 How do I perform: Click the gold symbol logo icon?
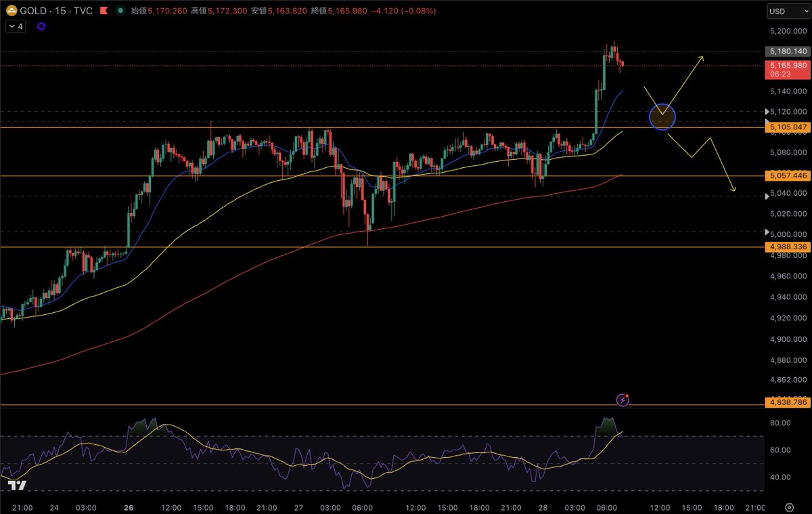click(12, 11)
